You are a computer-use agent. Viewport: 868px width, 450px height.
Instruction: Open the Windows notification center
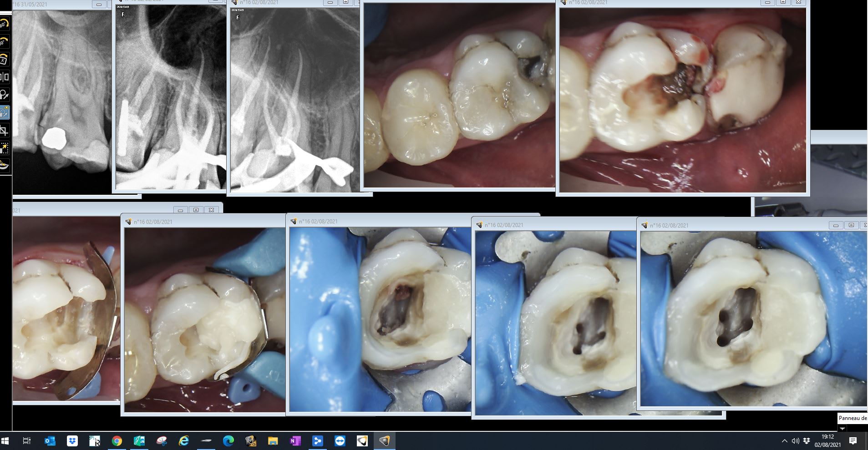pyautogui.click(x=853, y=441)
